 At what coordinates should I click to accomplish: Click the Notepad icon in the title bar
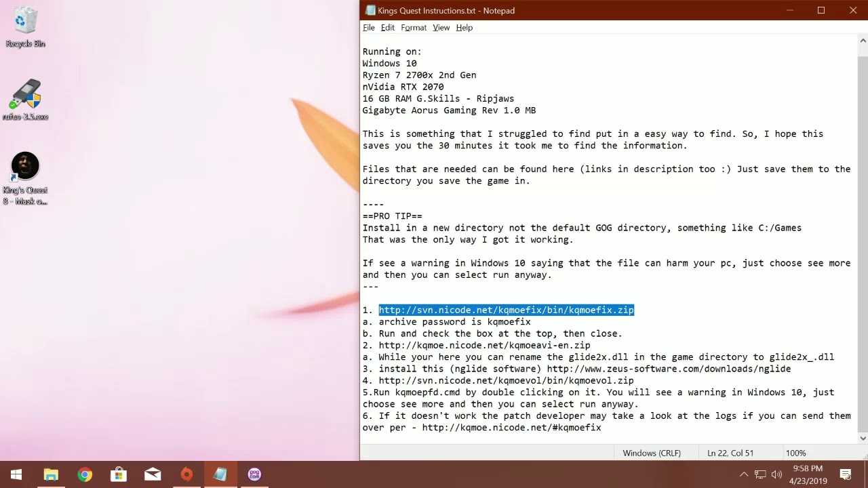[370, 10]
